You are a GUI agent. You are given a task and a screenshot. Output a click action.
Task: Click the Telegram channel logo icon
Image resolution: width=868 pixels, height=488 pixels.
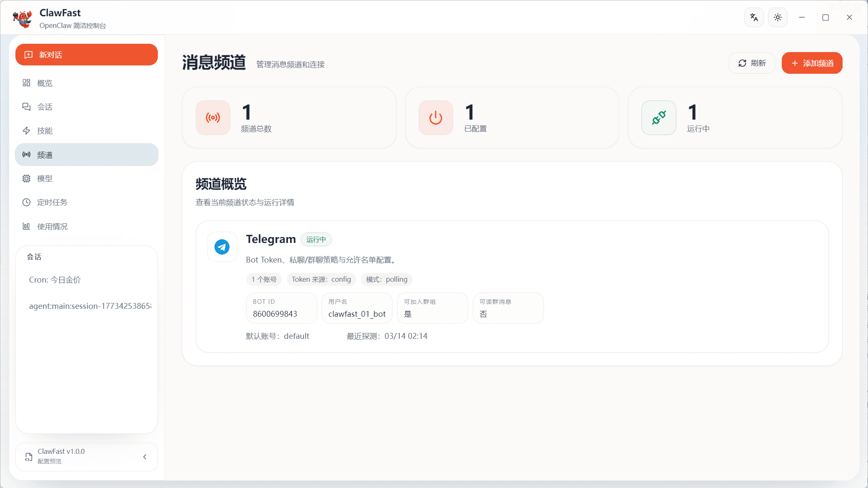[x=222, y=247]
